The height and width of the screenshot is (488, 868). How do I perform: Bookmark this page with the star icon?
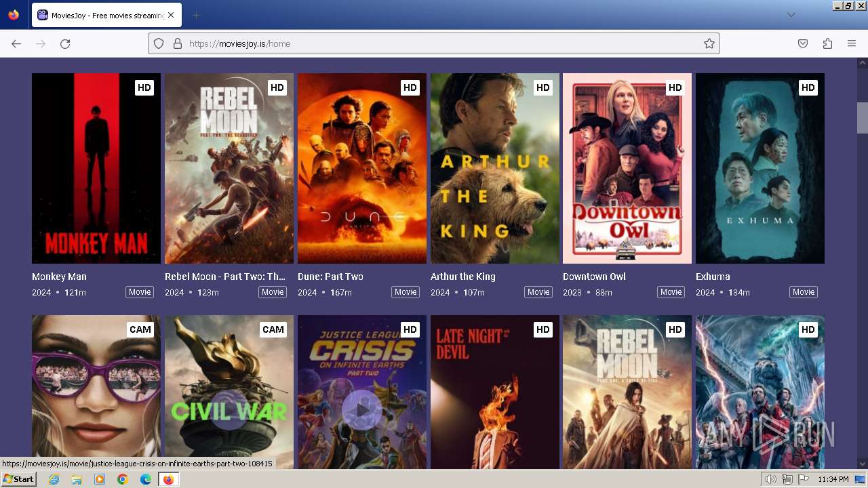[x=709, y=43]
